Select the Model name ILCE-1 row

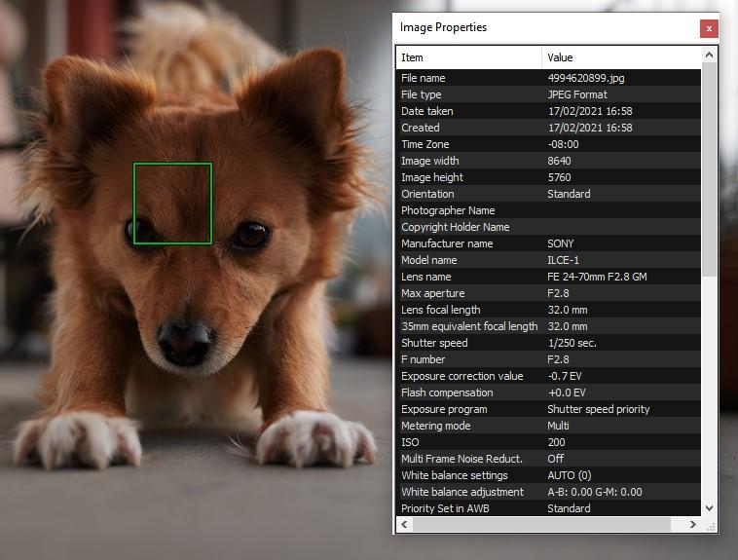[549, 260]
